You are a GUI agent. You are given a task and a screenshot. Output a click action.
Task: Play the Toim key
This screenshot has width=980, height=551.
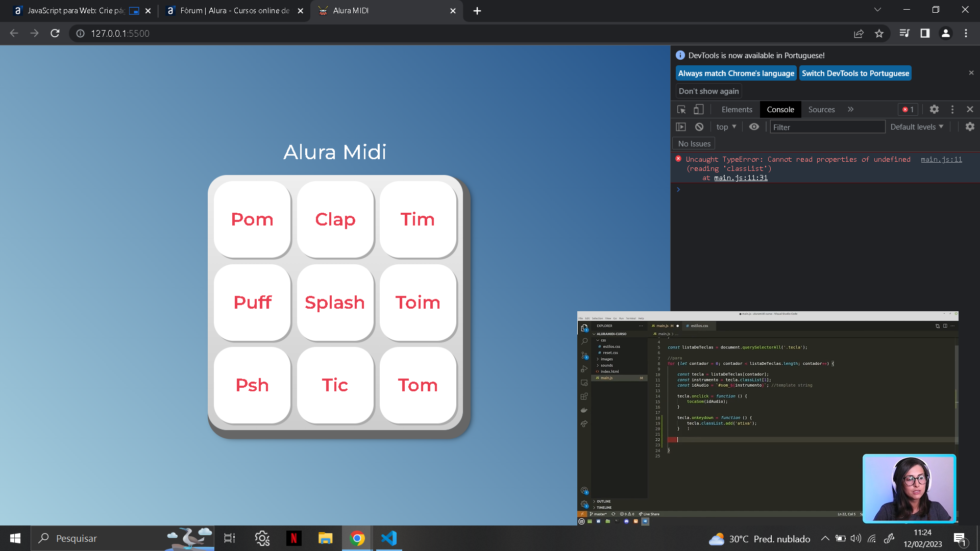click(418, 303)
